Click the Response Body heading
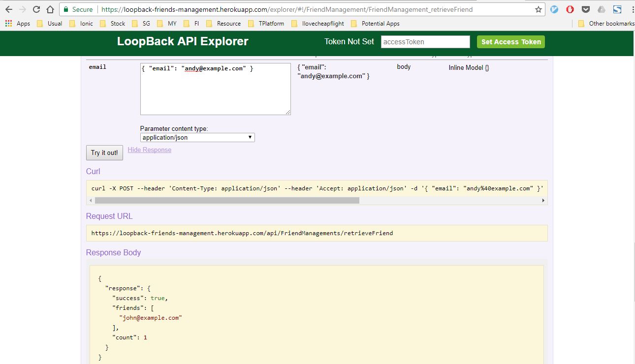635x364 pixels. (113, 252)
